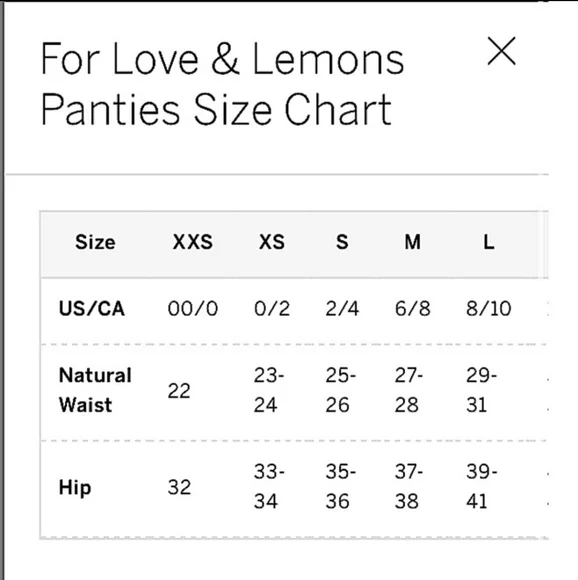Click the Size header label cell
Screen dimensions: 578x580
(95, 242)
